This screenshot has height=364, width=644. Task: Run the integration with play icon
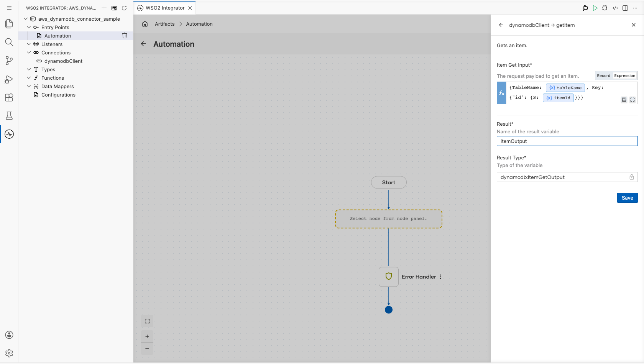(x=595, y=8)
